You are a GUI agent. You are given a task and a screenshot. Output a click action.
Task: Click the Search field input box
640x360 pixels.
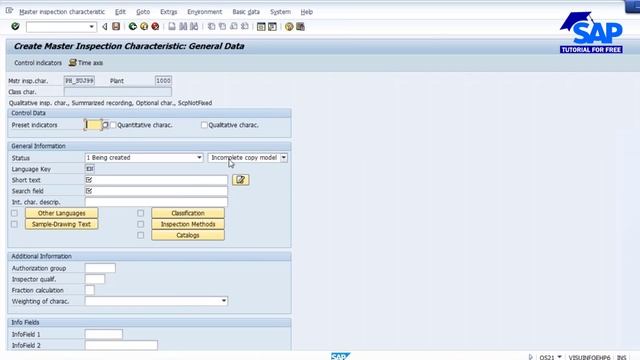pyautogui.click(x=156, y=191)
